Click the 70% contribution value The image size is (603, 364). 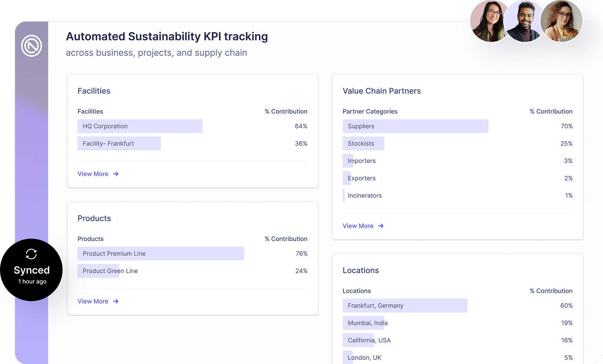(x=566, y=126)
